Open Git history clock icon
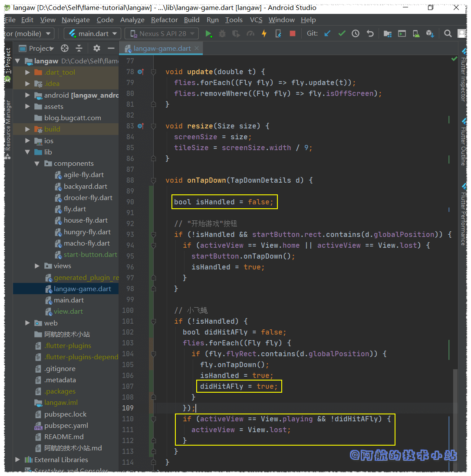 pyautogui.click(x=356, y=33)
